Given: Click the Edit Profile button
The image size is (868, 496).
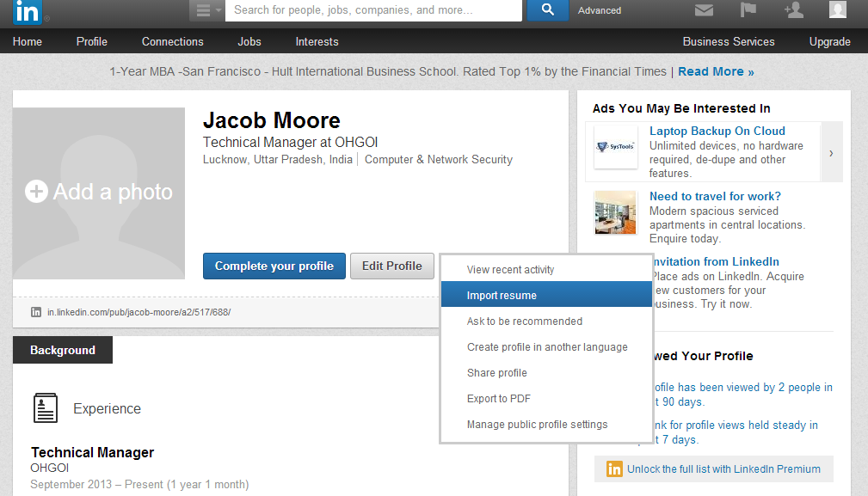Looking at the screenshot, I should 392,266.
